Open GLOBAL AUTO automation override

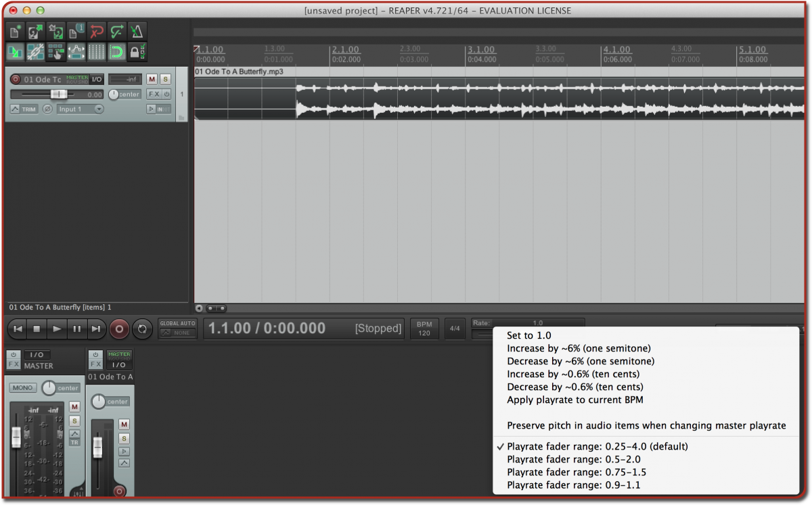(177, 328)
